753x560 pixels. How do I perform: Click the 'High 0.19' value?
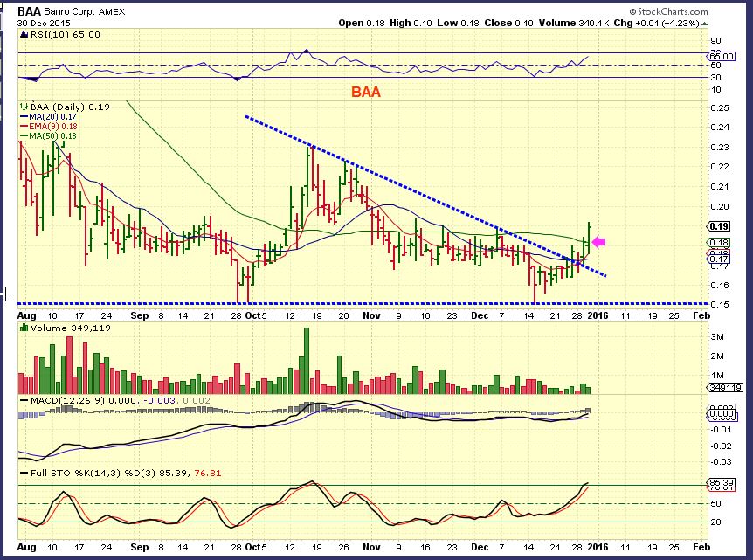411,23
